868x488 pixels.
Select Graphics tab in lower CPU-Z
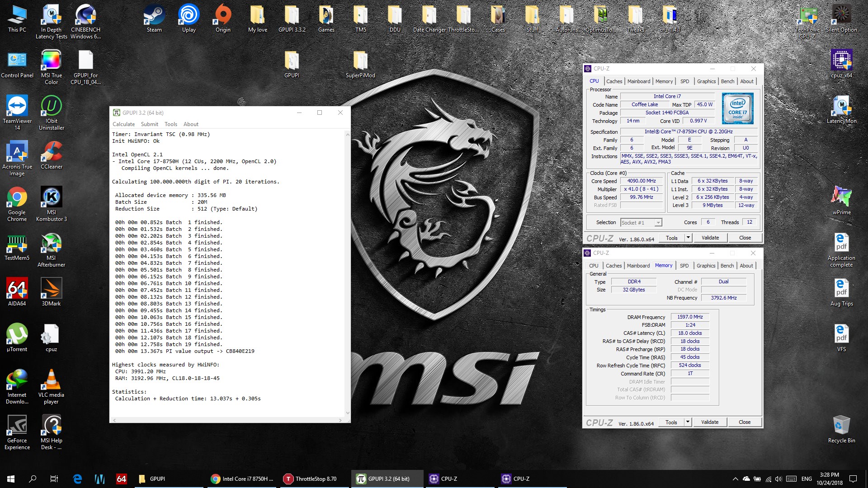click(706, 266)
